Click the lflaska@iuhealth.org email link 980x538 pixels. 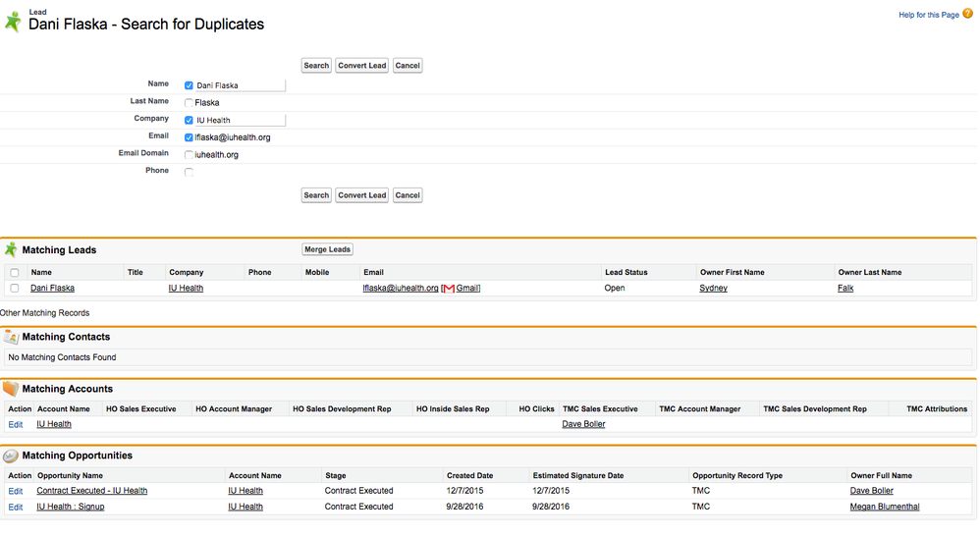click(x=401, y=288)
